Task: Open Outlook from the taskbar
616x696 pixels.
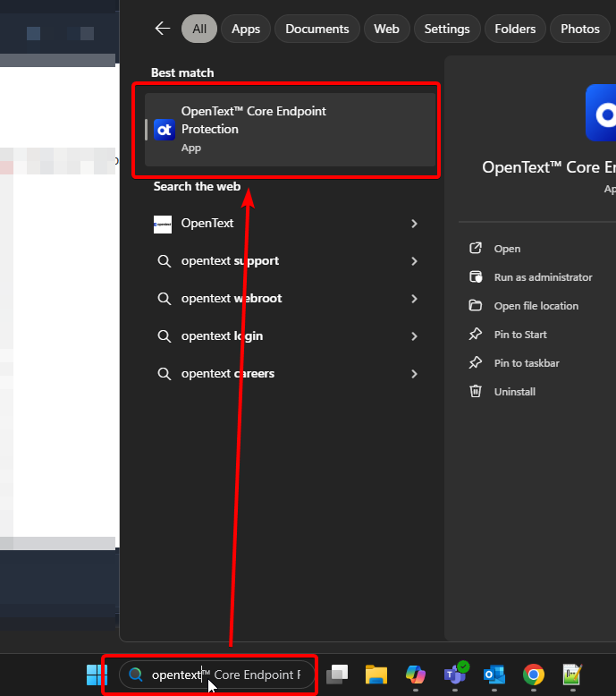Action: click(x=494, y=675)
